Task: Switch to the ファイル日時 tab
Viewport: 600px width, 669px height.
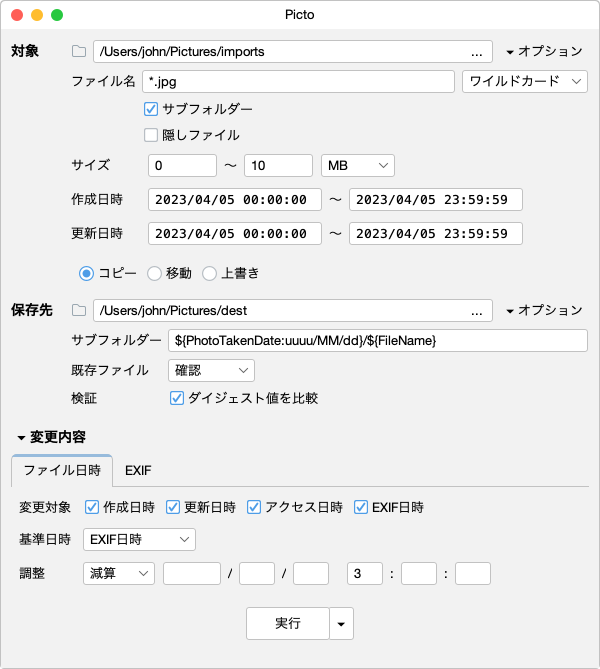Action: [62, 471]
